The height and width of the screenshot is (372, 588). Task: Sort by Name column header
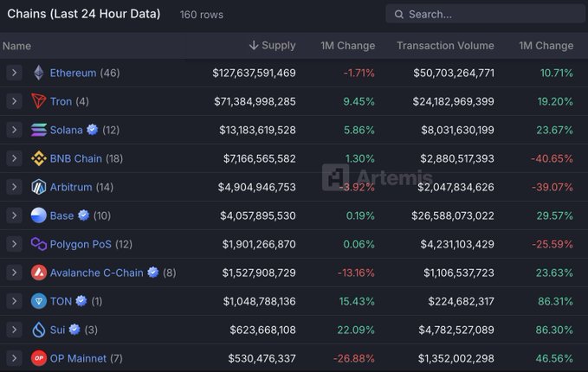point(16,45)
